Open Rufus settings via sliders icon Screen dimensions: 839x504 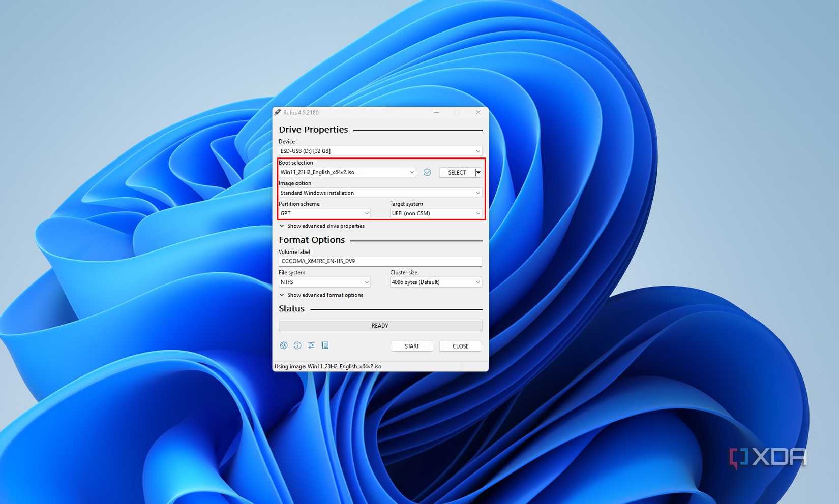click(x=311, y=345)
